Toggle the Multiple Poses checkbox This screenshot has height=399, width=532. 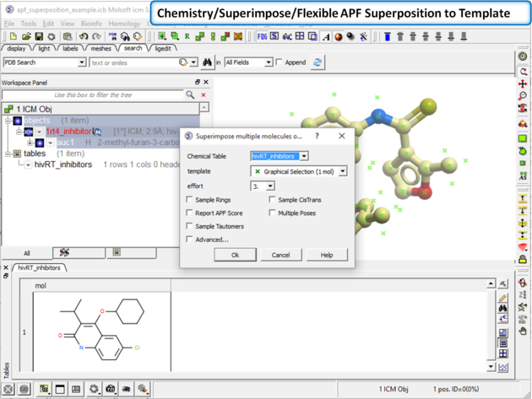pyautogui.click(x=273, y=213)
